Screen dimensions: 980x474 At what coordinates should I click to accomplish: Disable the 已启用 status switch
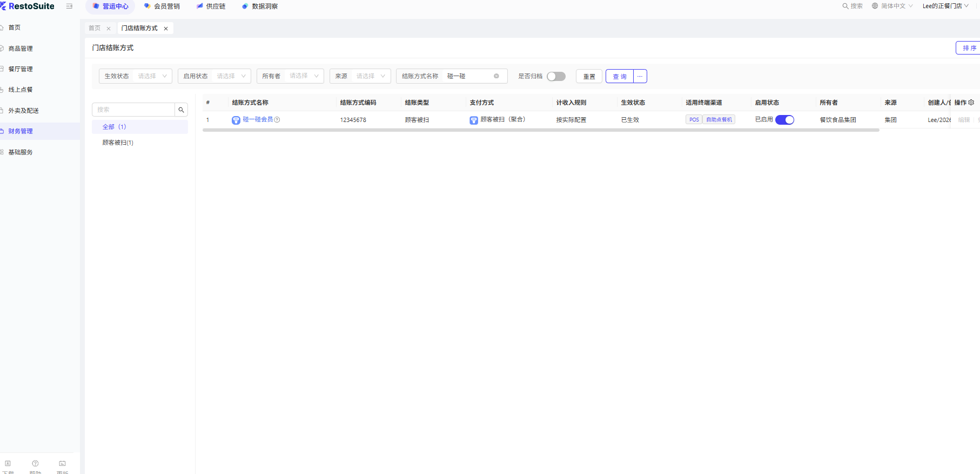click(x=784, y=120)
